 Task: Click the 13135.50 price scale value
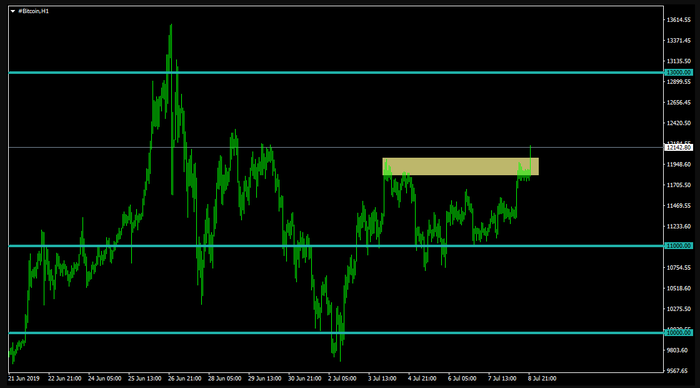point(679,61)
